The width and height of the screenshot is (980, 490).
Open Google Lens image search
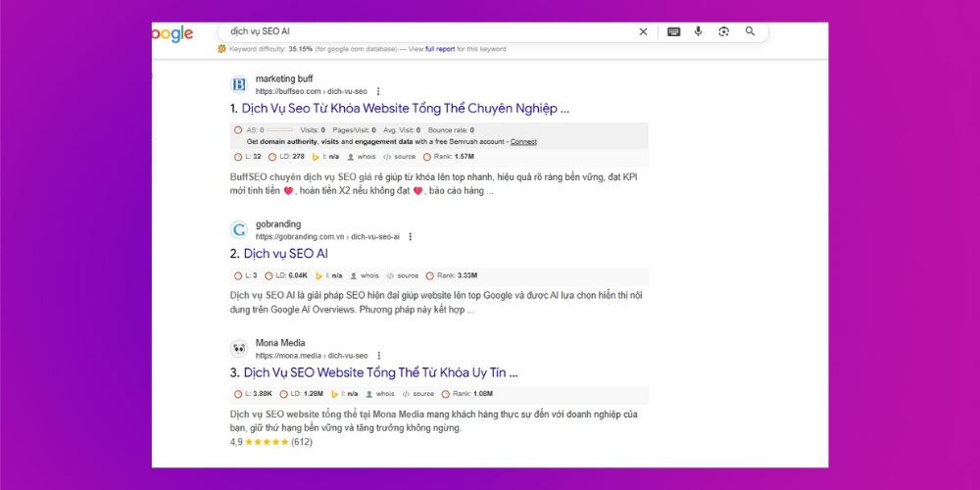tap(724, 31)
